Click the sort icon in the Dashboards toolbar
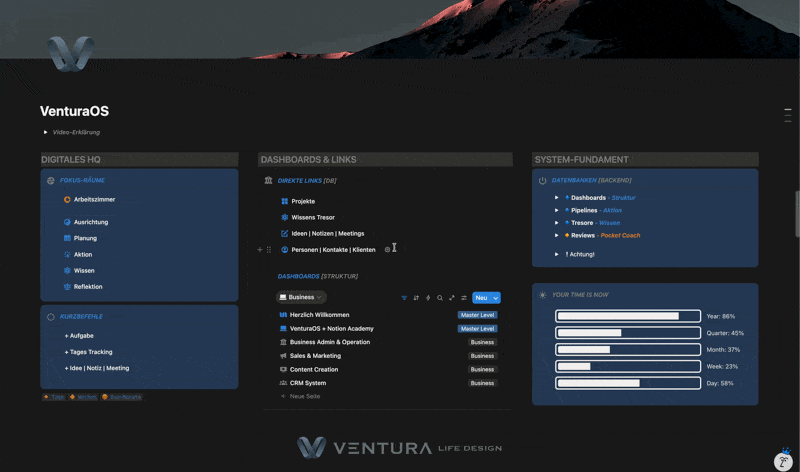Screen dimensions: 800x472 click(x=416, y=298)
